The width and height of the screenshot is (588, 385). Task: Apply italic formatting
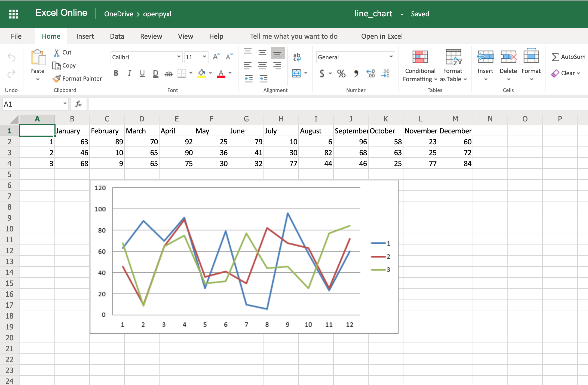(129, 73)
